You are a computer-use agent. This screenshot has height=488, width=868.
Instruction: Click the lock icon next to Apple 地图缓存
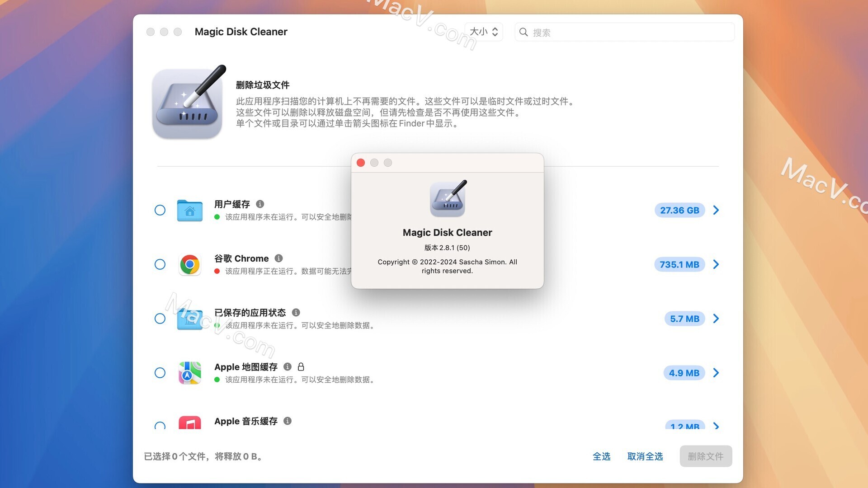point(301,366)
